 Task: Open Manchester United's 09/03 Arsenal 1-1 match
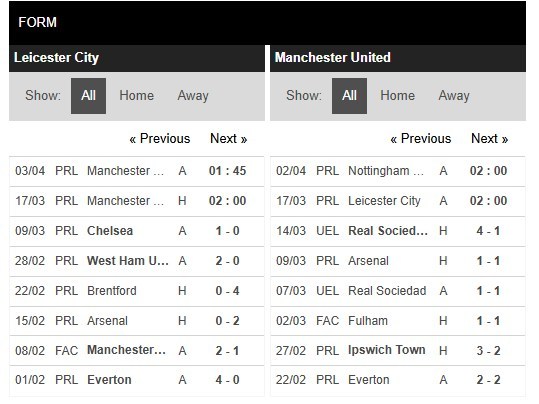(x=398, y=261)
